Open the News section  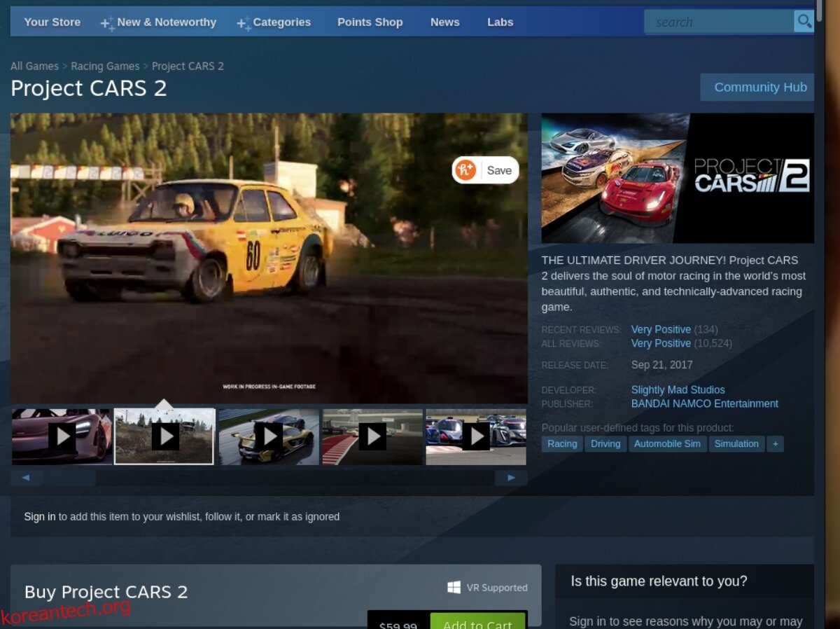click(x=444, y=22)
